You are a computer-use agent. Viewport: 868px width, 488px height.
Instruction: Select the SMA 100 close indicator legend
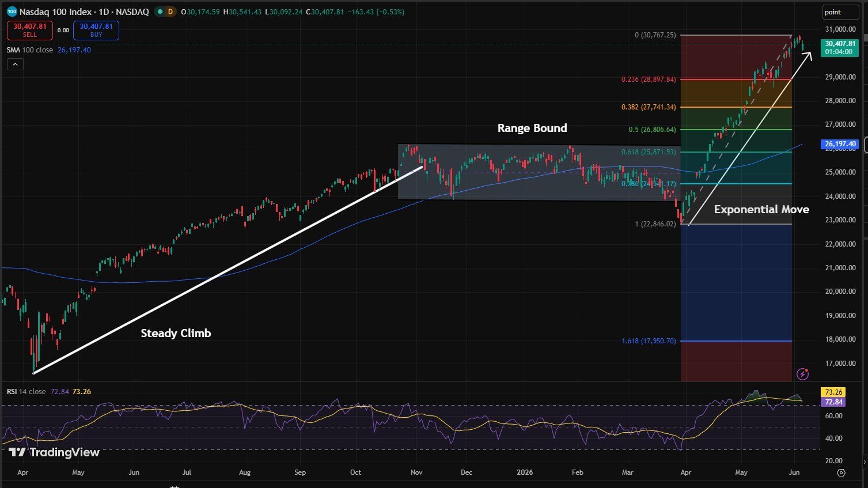[x=30, y=50]
